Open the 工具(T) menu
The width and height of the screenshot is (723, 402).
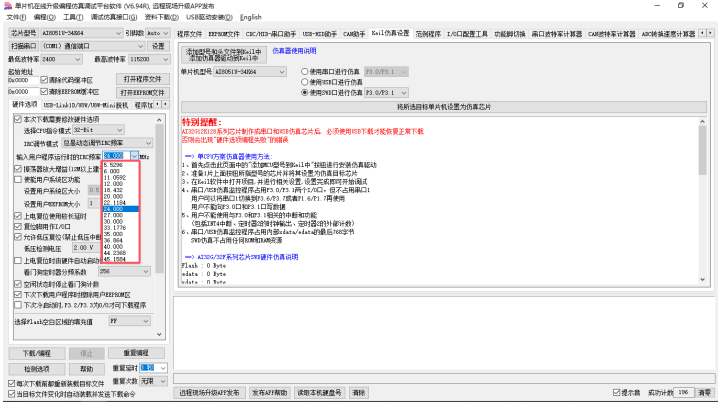coord(73,17)
